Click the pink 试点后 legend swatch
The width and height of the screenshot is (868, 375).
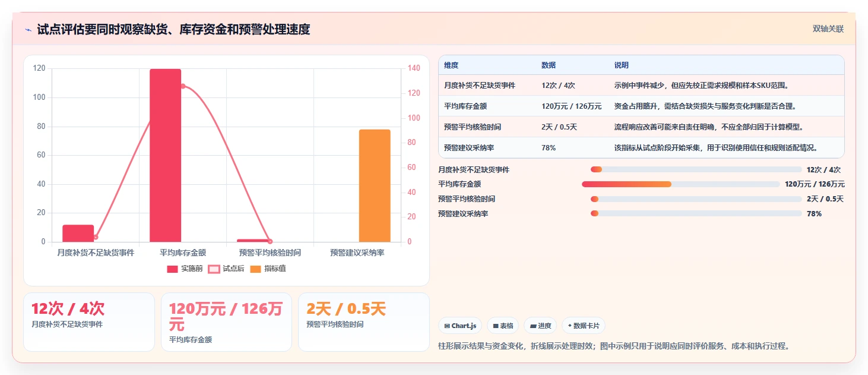pyautogui.click(x=214, y=269)
